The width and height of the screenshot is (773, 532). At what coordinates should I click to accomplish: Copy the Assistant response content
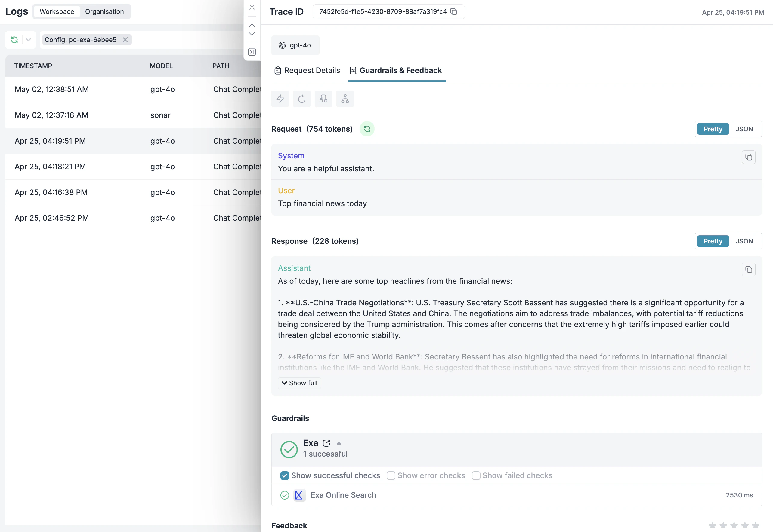coord(749,269)
